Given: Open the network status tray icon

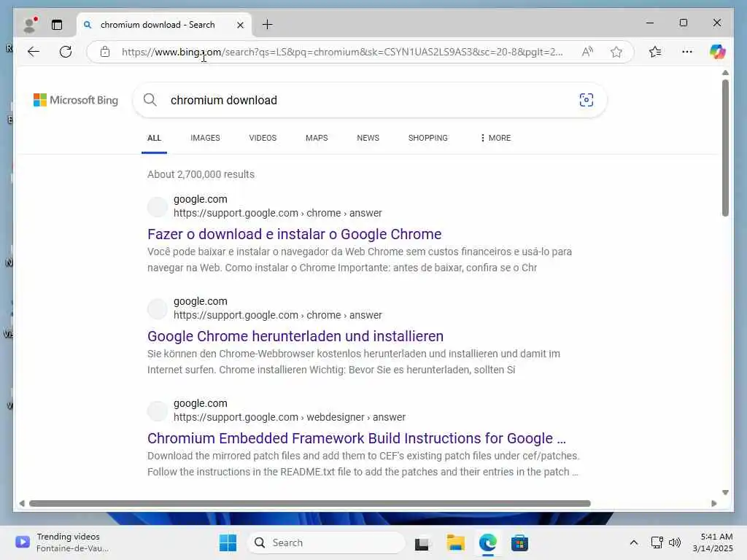Looking at the screenshot, I should point(657,542).
